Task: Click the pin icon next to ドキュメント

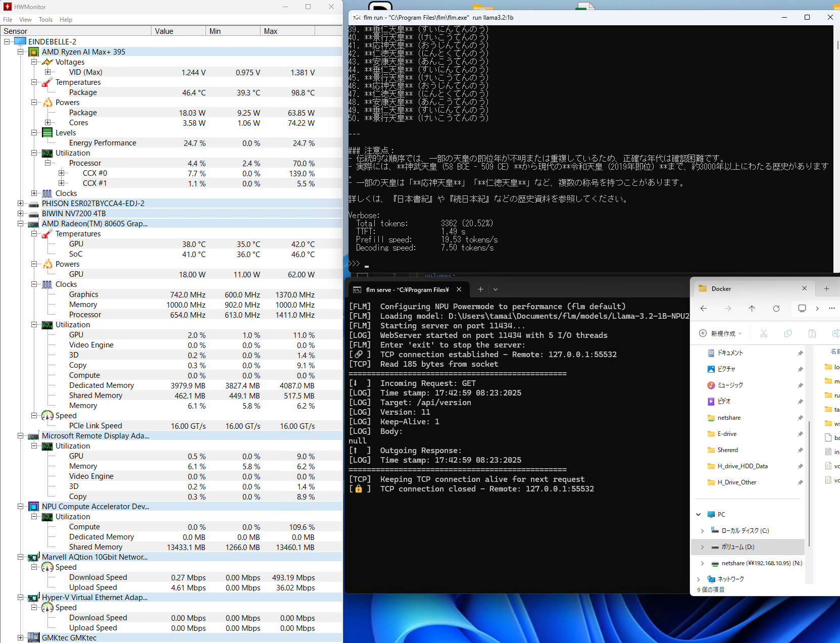Action: coord(800,353)
